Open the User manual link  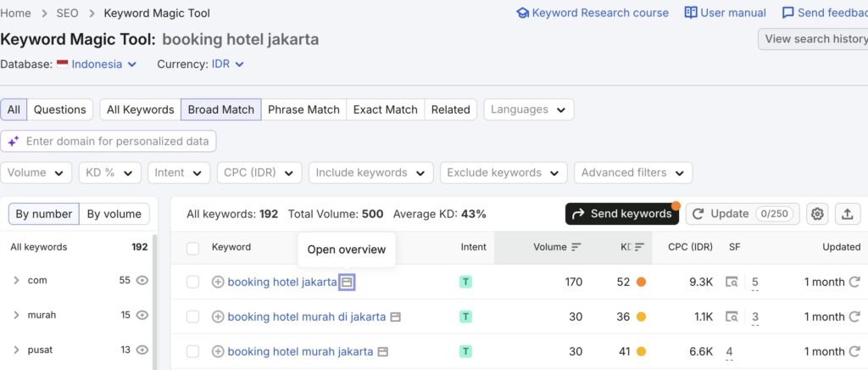tap(726, 13)
